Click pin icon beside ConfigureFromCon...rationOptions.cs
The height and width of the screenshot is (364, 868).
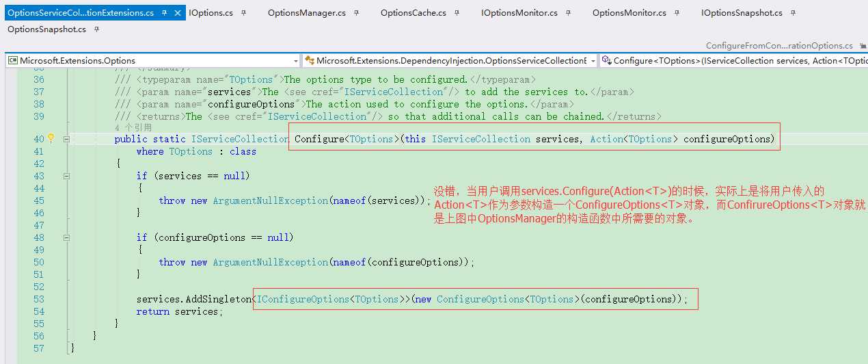(x=862, y=46)
